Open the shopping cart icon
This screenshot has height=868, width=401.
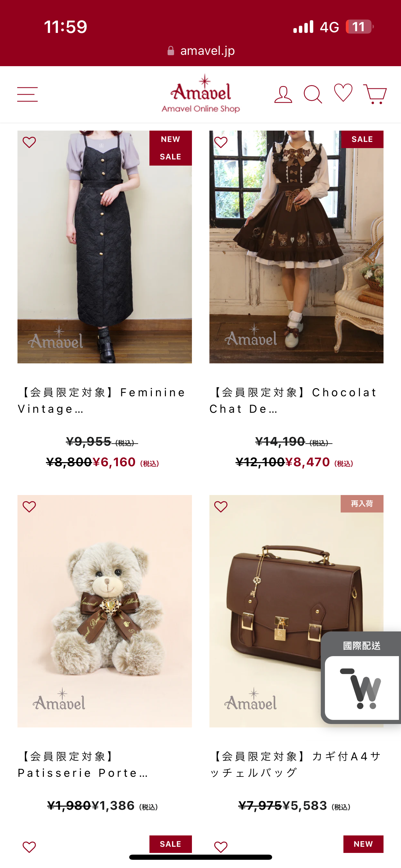click(375, 94)
